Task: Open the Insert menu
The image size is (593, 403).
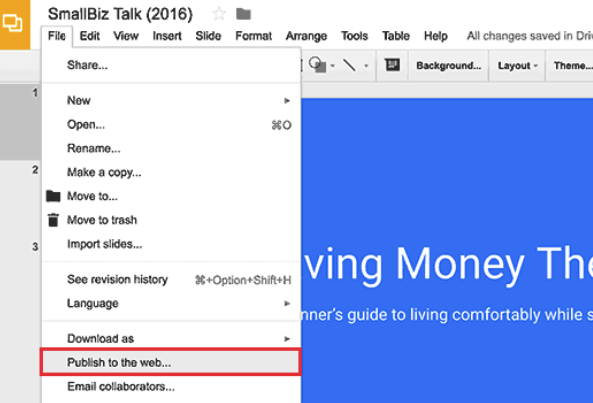Action: coord(167,36)
